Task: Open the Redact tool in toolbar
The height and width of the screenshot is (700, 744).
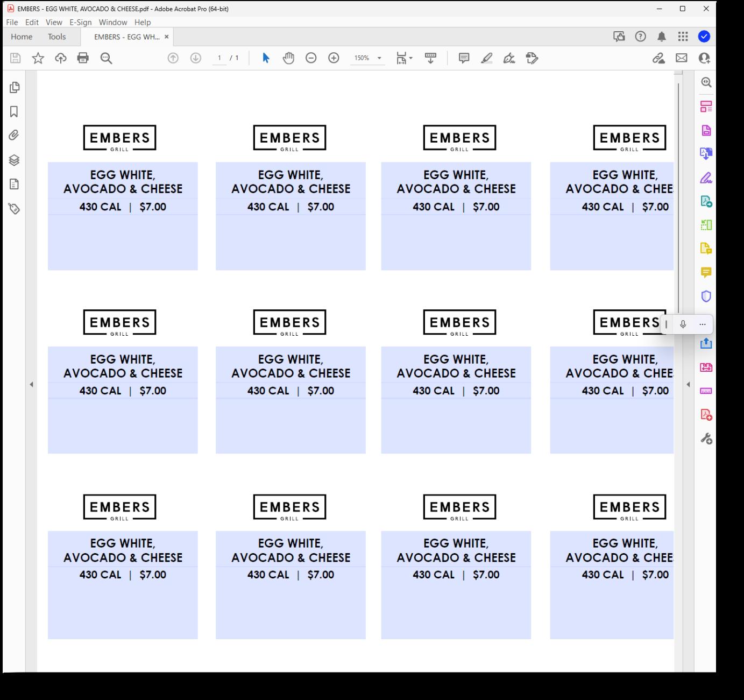Action: [532, 58]
